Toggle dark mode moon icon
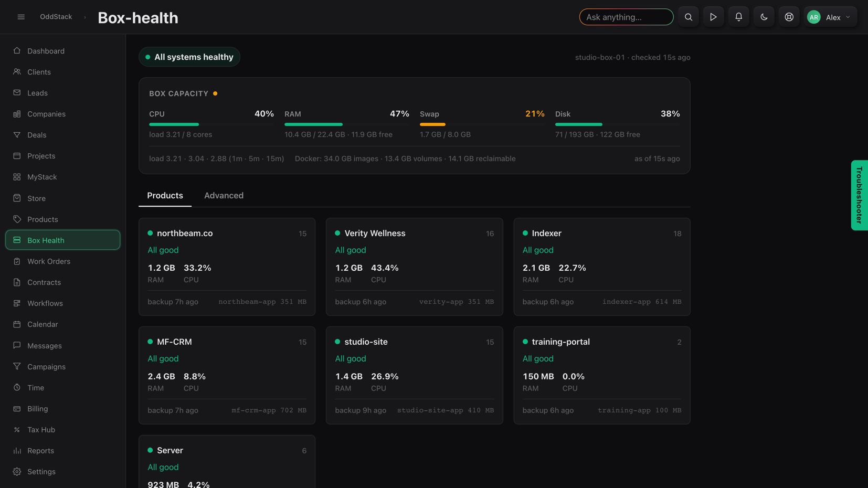 (764, 17)
